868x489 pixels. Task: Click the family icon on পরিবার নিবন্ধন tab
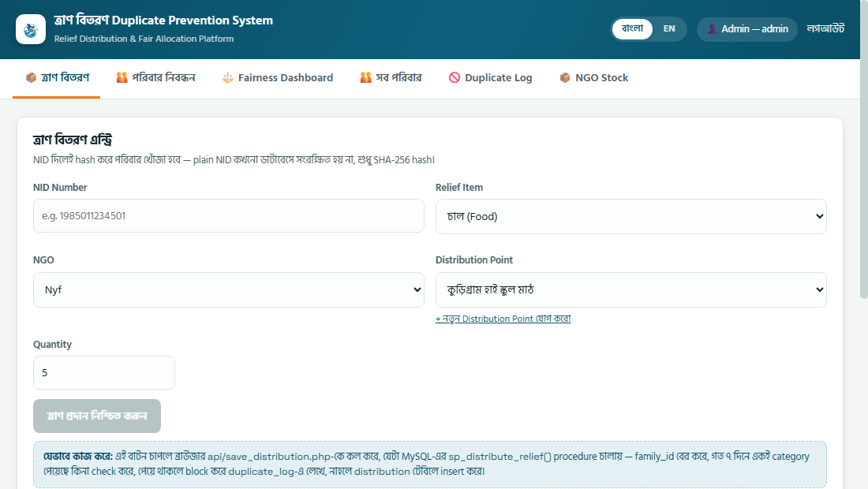pyautogui.click(x=122, y=77)
